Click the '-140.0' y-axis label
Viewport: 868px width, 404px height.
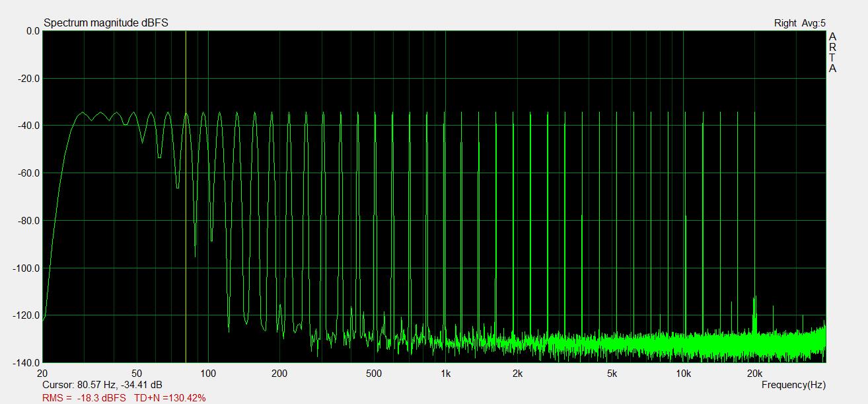click(x=27, y=363)
